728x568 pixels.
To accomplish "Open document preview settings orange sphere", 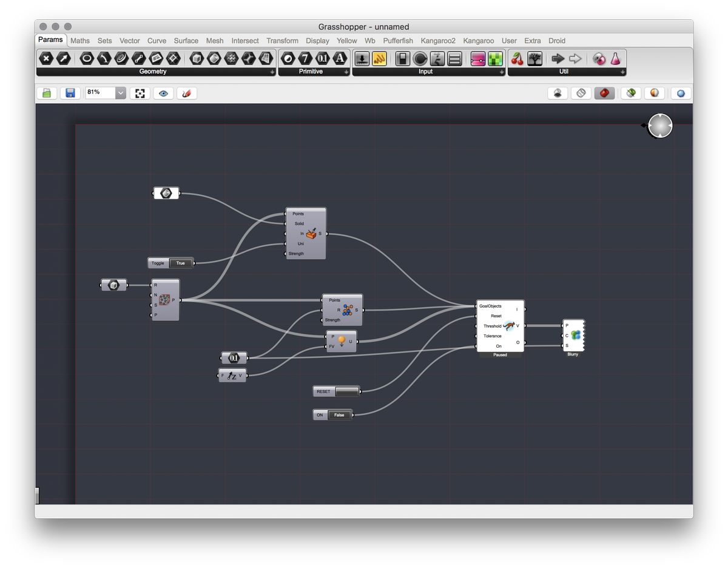I will click(655, 93).
